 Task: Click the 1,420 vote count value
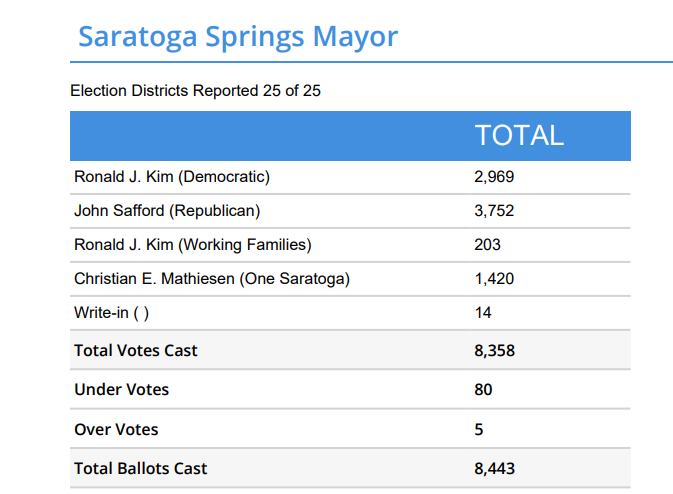tap(494, 279)
